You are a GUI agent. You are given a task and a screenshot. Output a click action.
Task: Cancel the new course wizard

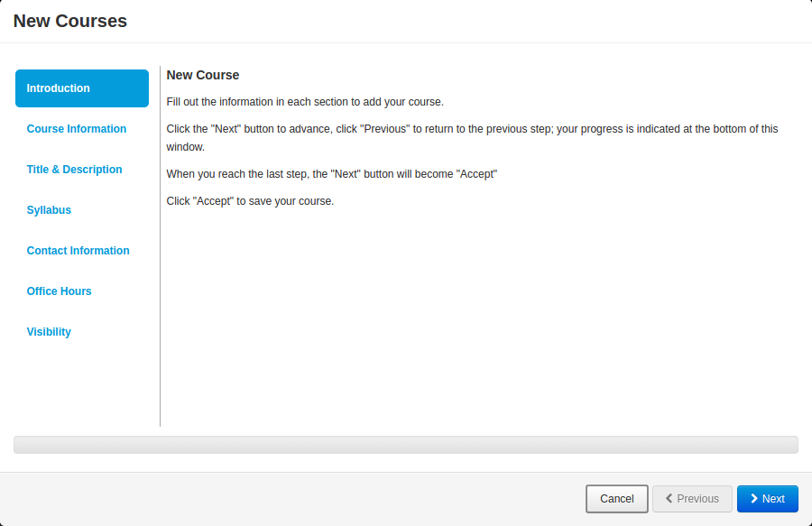617,499
